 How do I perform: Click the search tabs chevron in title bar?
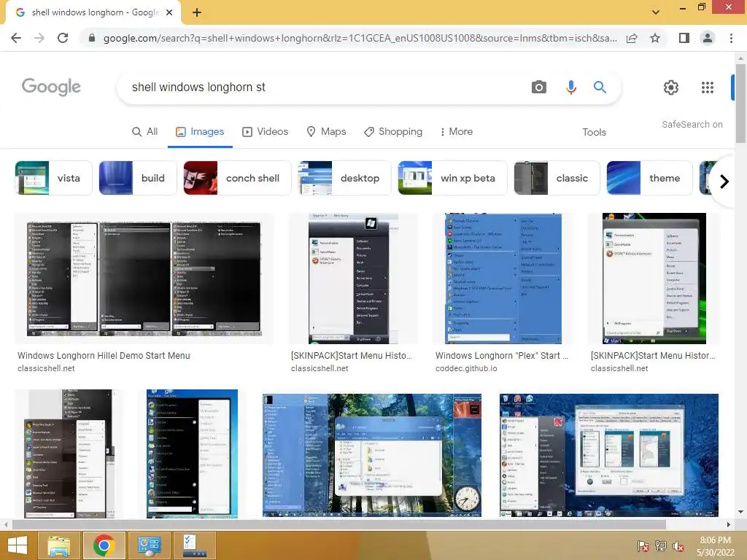pyautogui.click(x=656, y=12)
